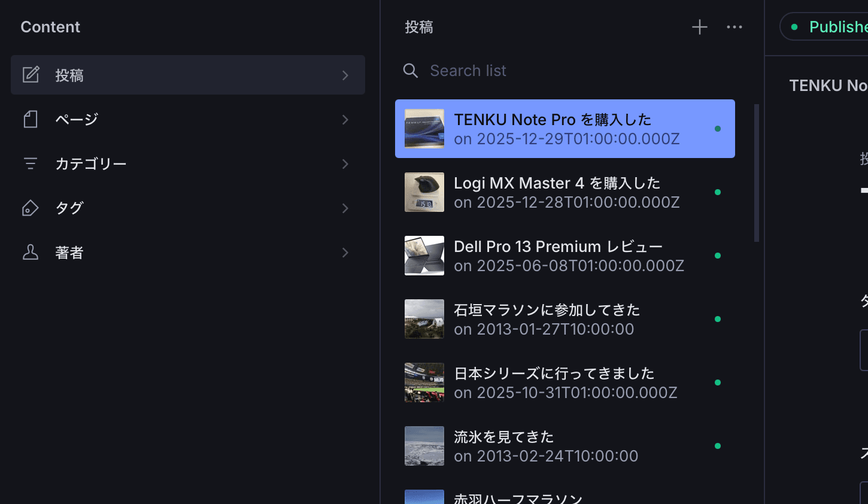Click the search magnifier icon
Screen dimensions: 868x504
pyautogui.click(x=411, y=71)
